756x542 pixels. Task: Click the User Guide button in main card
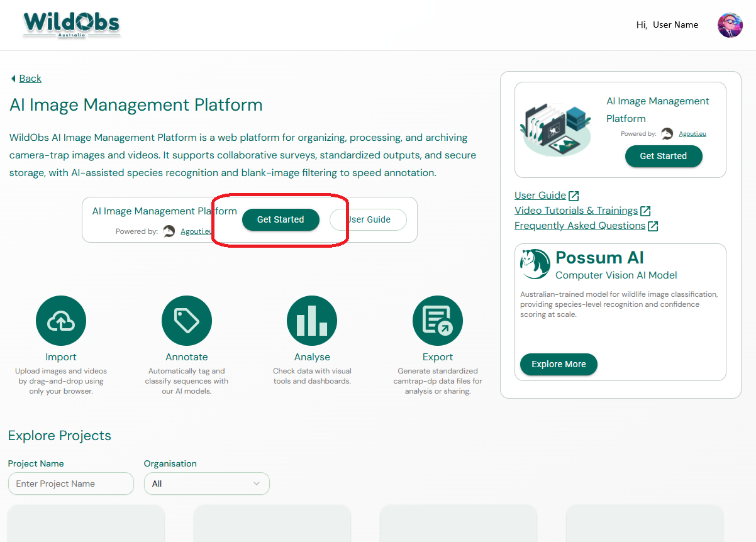click(369, 219)
